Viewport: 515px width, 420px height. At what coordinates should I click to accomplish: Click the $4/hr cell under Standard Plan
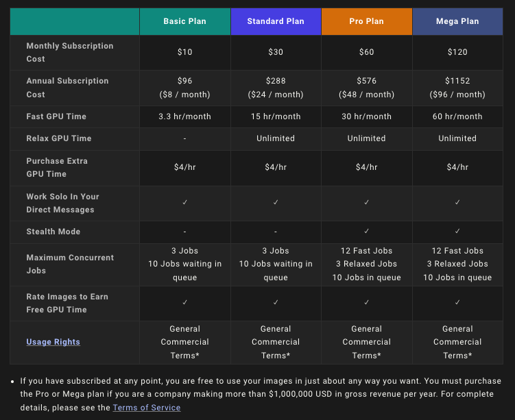pos(276,167)
